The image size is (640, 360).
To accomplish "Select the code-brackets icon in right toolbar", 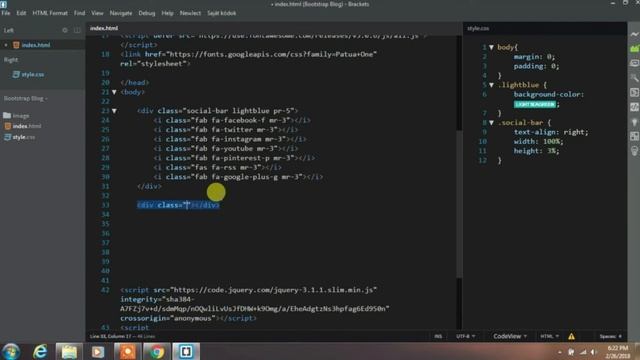I will point(634,107).
